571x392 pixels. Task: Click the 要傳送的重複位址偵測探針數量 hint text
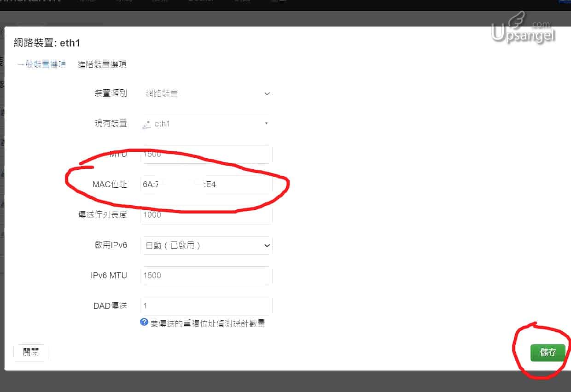[x=208, y=323]
